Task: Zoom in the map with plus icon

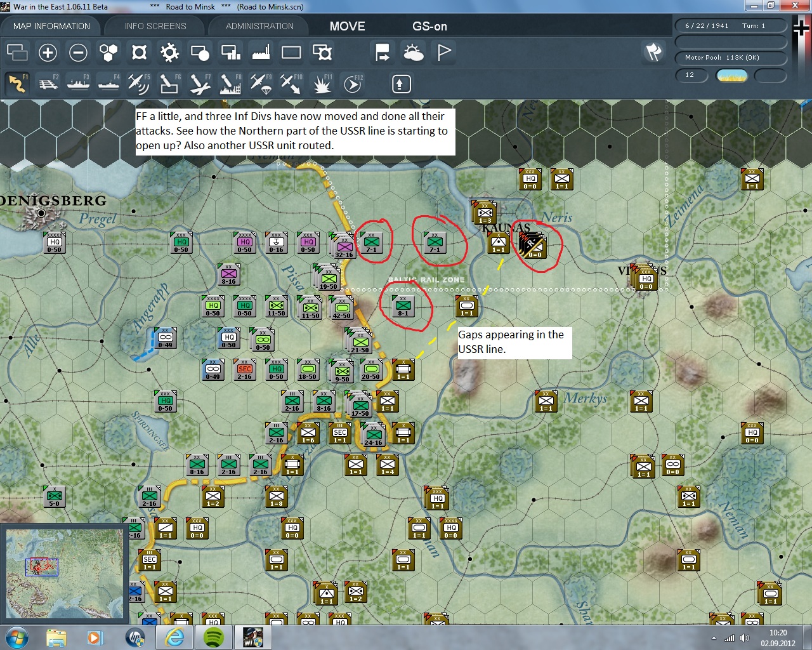Action: (48, 52)
